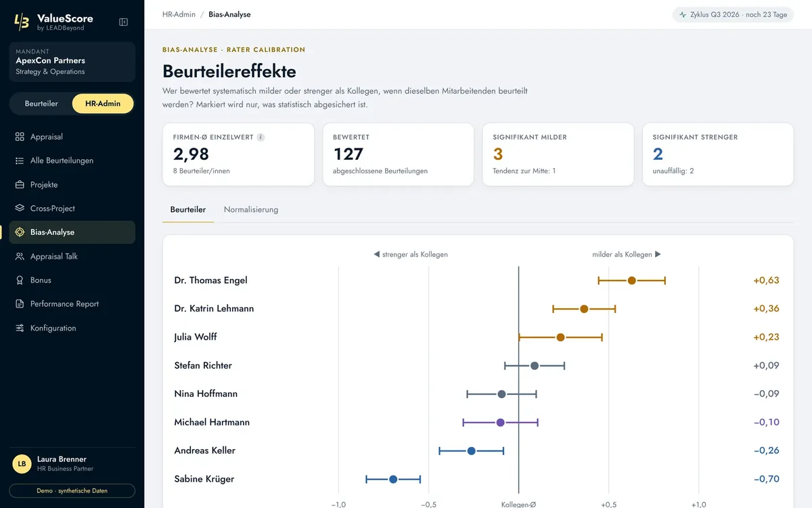Open the Projekte section
This screenshot has height=508, width=812.
click(72, 185)
